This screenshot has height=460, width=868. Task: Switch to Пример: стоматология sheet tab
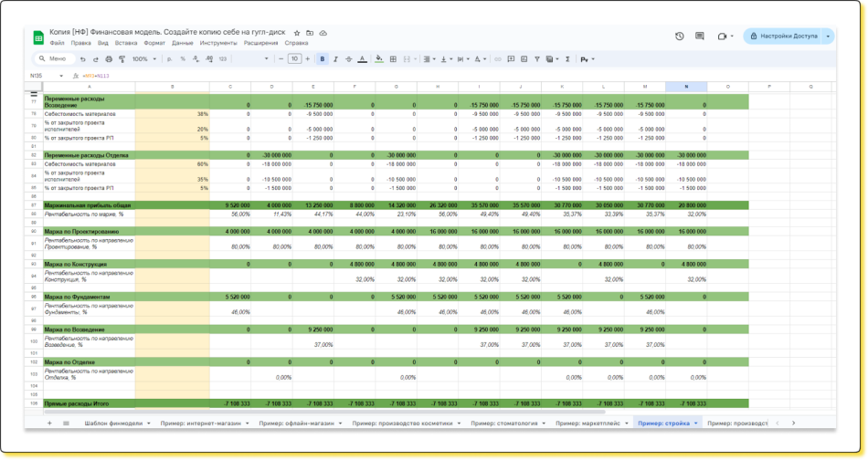(505, 423)
